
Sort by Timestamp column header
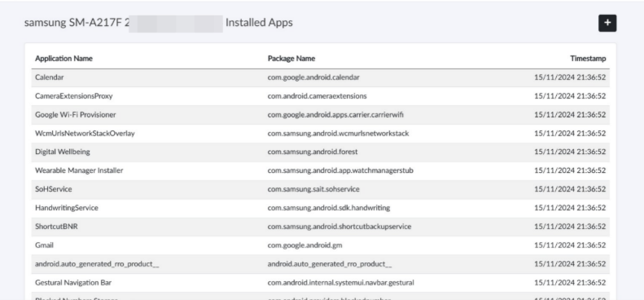588,59
